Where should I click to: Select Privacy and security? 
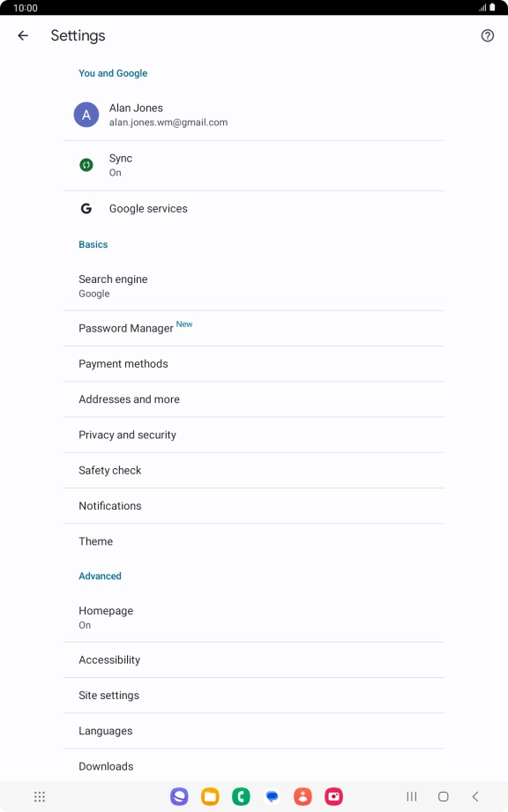(254, 435)
